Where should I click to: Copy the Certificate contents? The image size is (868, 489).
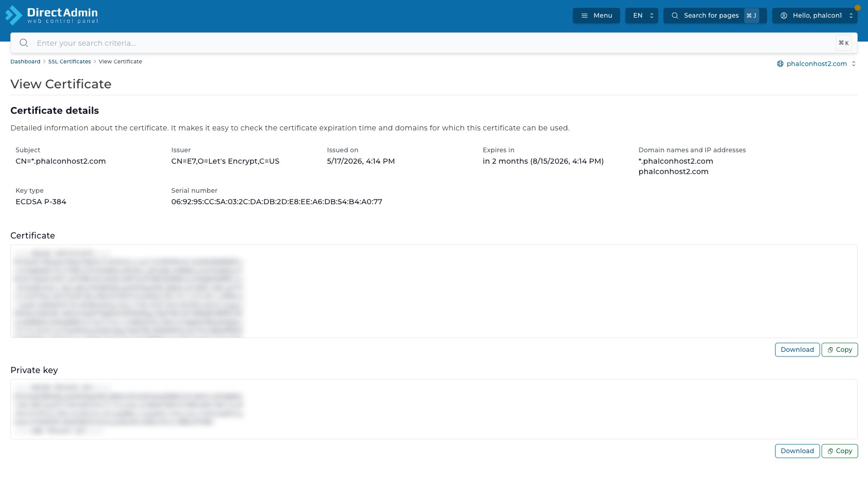[x=839, y=350]
